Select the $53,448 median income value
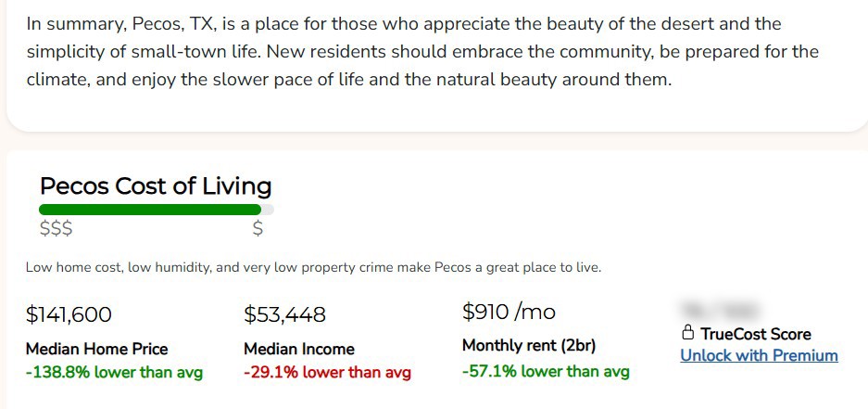This screenshot has width=868, height=409. 284,314
